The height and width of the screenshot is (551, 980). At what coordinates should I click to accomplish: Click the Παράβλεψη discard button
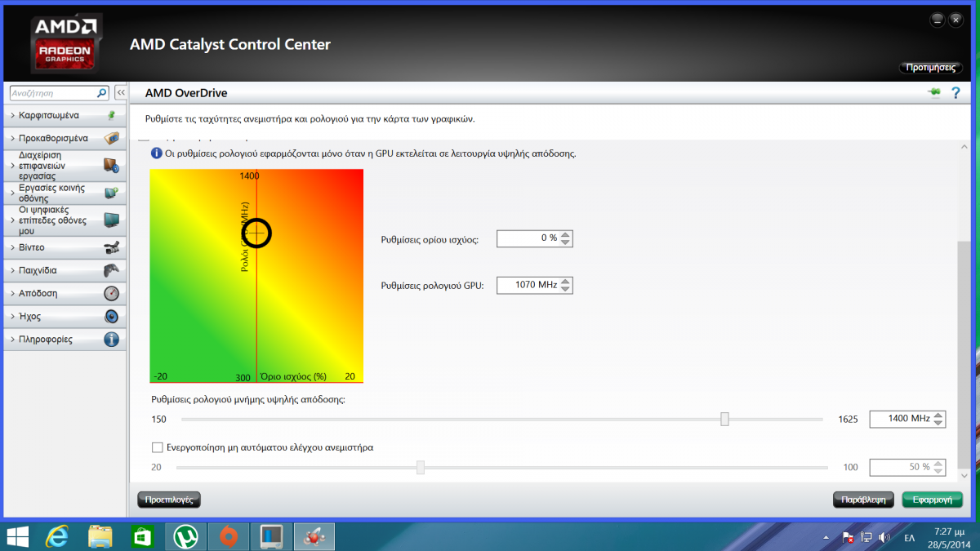[863, 500]
